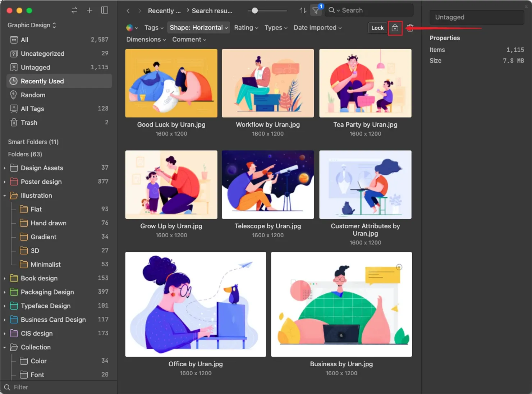
Task: Select Grow Up by Uran.jpg thumbnail
Action: 171,184
